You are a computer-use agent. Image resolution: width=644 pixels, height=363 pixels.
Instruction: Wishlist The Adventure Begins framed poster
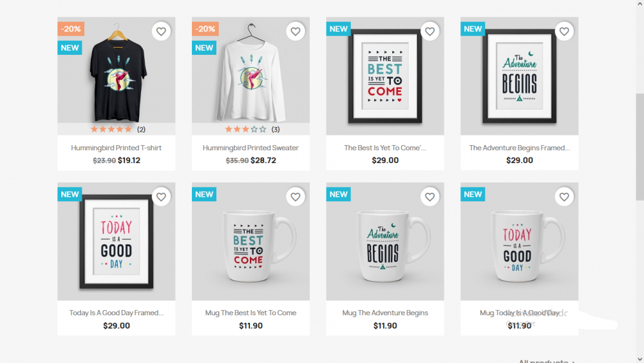click(x=564, y=31)
